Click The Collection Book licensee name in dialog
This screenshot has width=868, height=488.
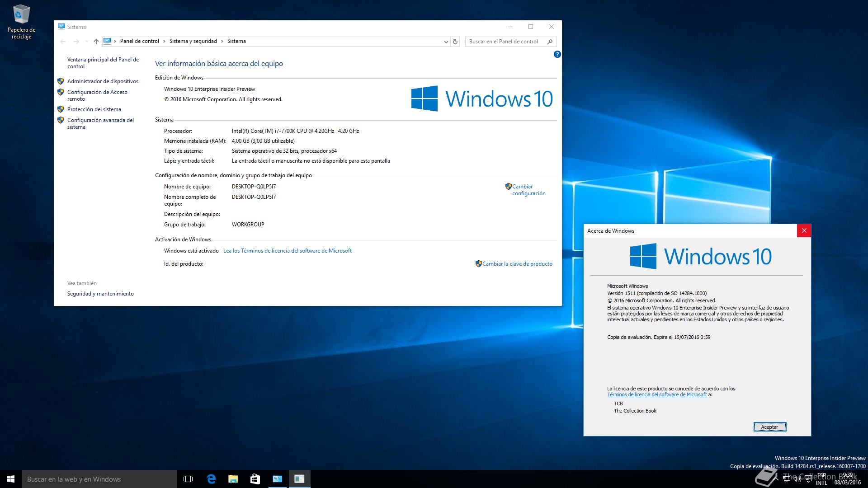point(635,411)
